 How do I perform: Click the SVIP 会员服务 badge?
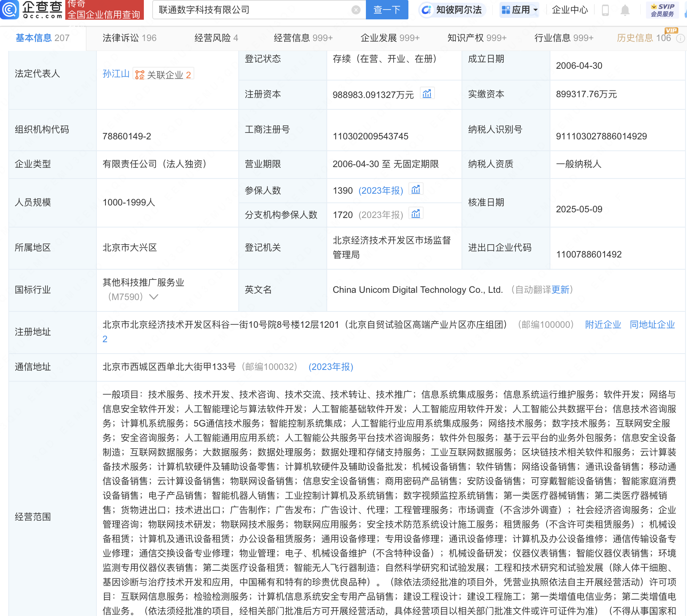[x=662, y=10]
